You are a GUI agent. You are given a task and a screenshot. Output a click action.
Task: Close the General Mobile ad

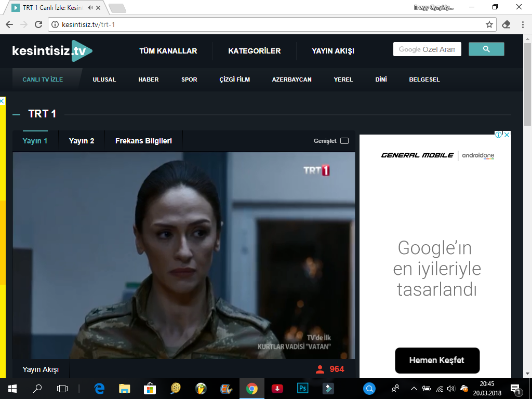click(507, 135)
